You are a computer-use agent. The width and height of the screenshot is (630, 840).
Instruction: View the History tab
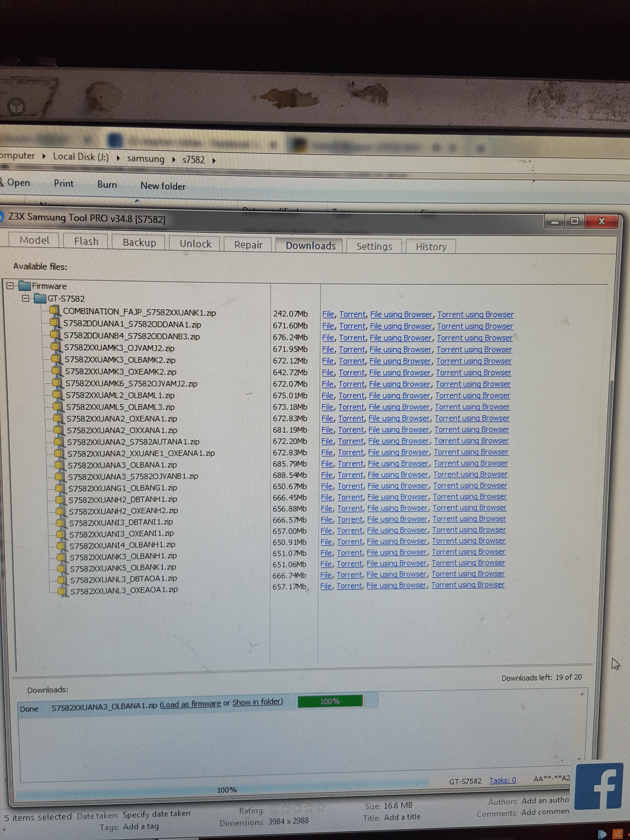coord(431,246)
